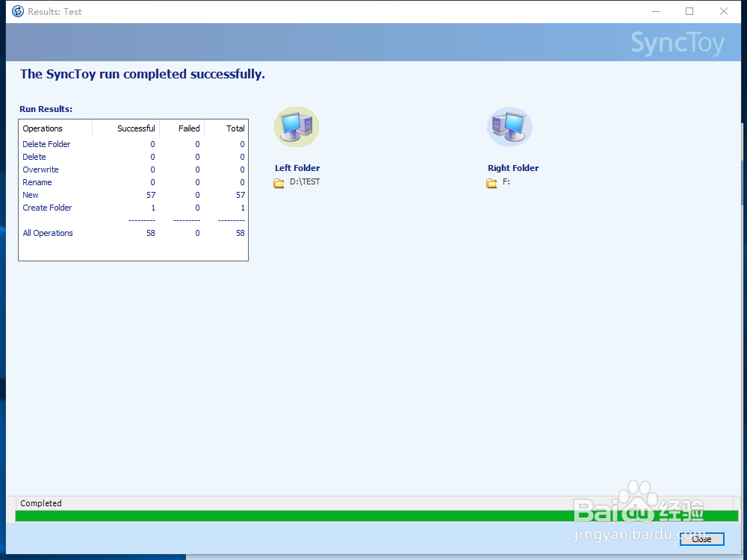
Task: Click the Failed column header
Action: tap(182, 128)
